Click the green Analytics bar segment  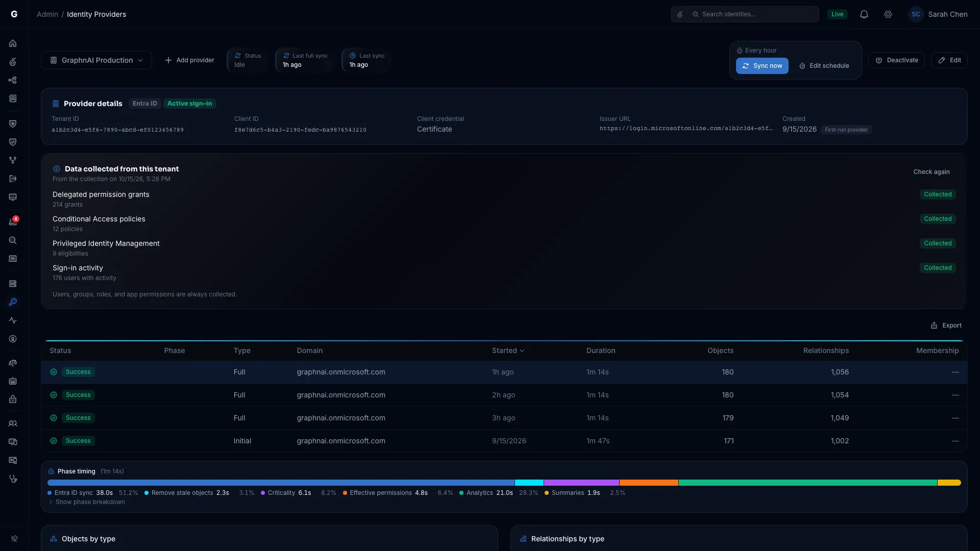[x=808, y=483]
